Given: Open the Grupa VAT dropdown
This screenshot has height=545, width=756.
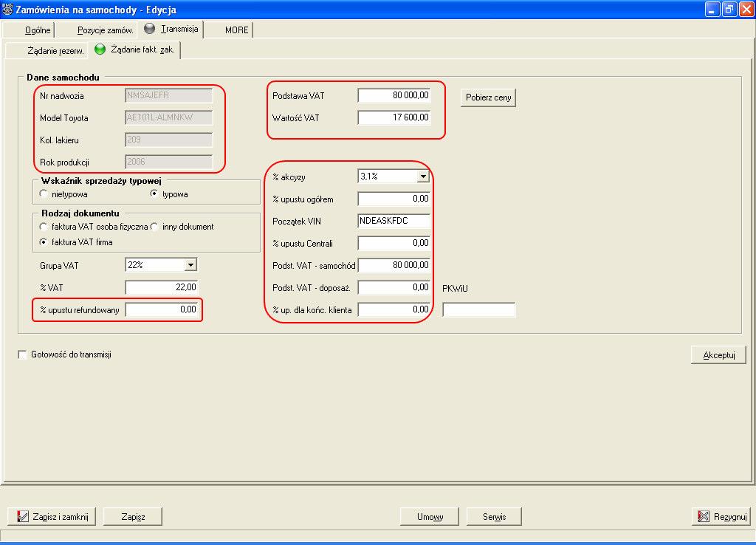Looking at the screenshot, I should click(191, 265).
